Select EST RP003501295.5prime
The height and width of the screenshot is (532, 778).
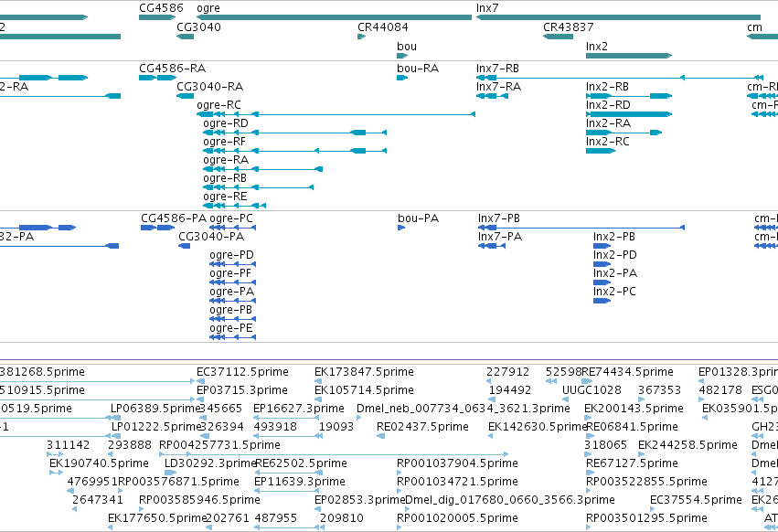pos(646,518)
